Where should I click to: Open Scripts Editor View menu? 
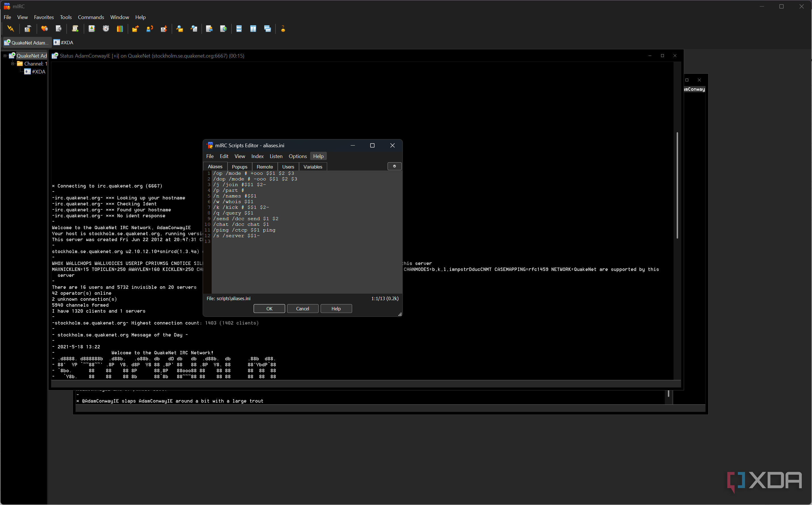[240, 156]
